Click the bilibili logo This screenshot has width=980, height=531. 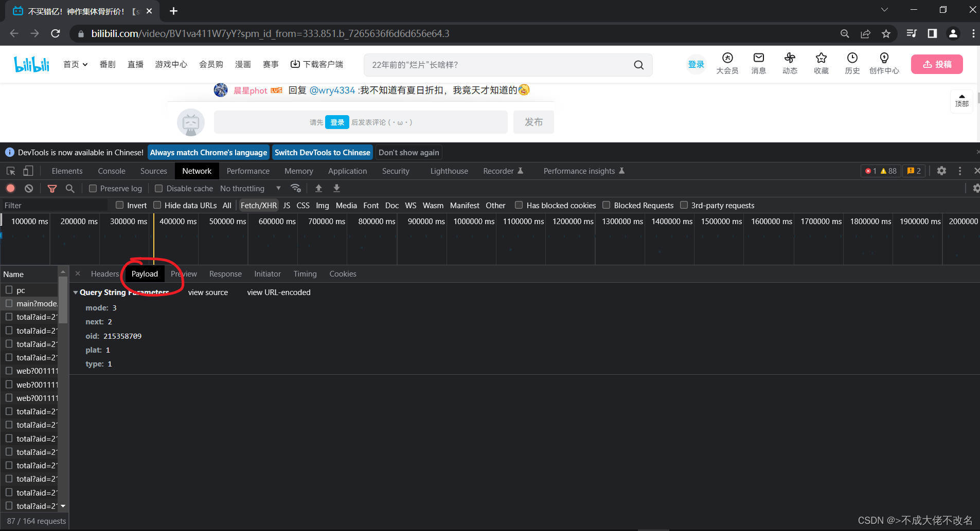point(32,64)
